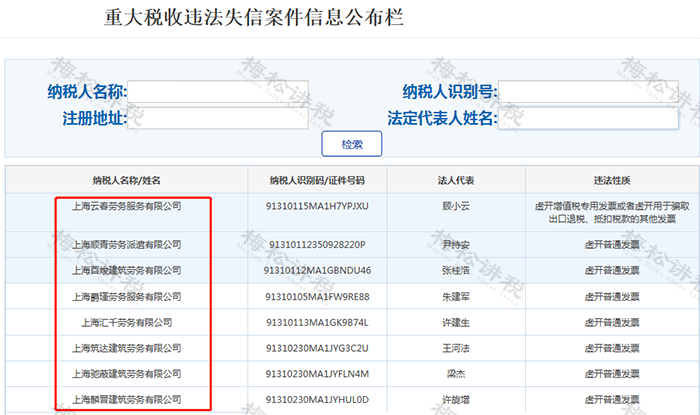Select 上海筑达建筑劳务有限公司 company name
Image resolution: width=700 pixels, height=415 pixels.
[127, 348]
